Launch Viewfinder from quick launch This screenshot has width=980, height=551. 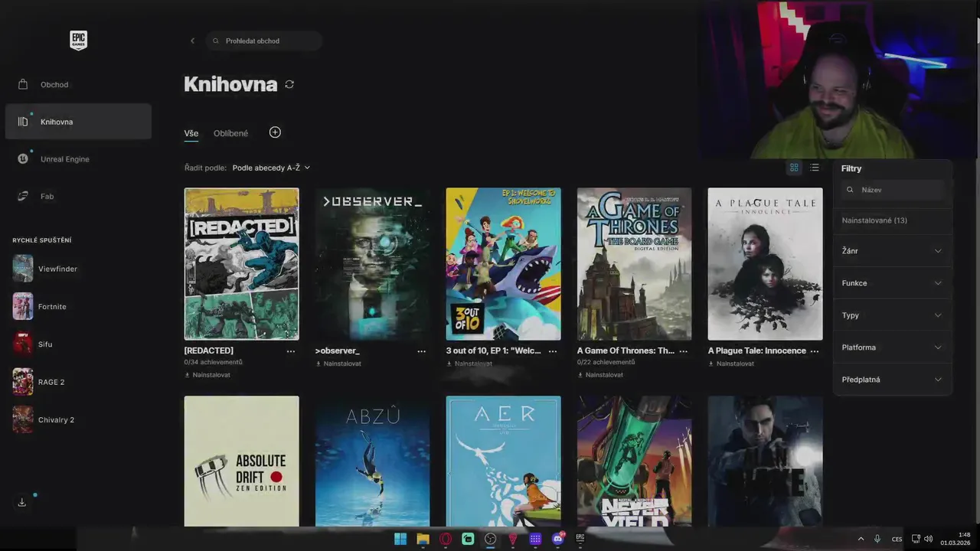(x=46, y=269)
